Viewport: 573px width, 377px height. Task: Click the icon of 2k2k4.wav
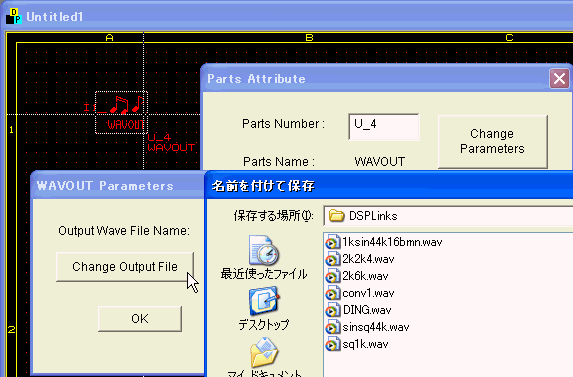tap(332, 259)
